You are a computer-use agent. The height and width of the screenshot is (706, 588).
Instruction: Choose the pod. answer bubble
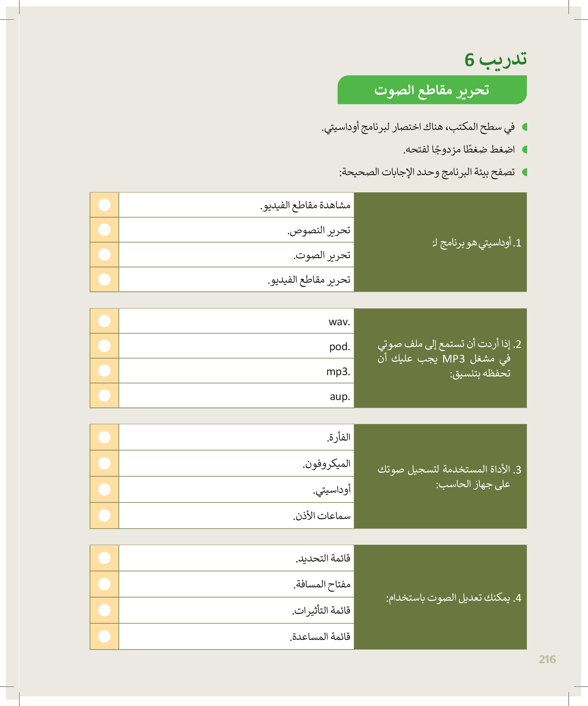coord(104,346)
